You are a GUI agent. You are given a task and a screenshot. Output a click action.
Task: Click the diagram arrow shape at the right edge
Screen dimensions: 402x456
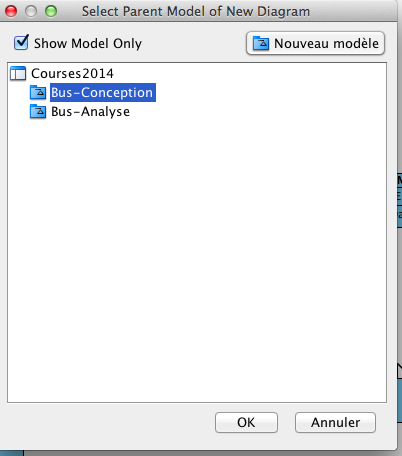(x=399, y=371)
